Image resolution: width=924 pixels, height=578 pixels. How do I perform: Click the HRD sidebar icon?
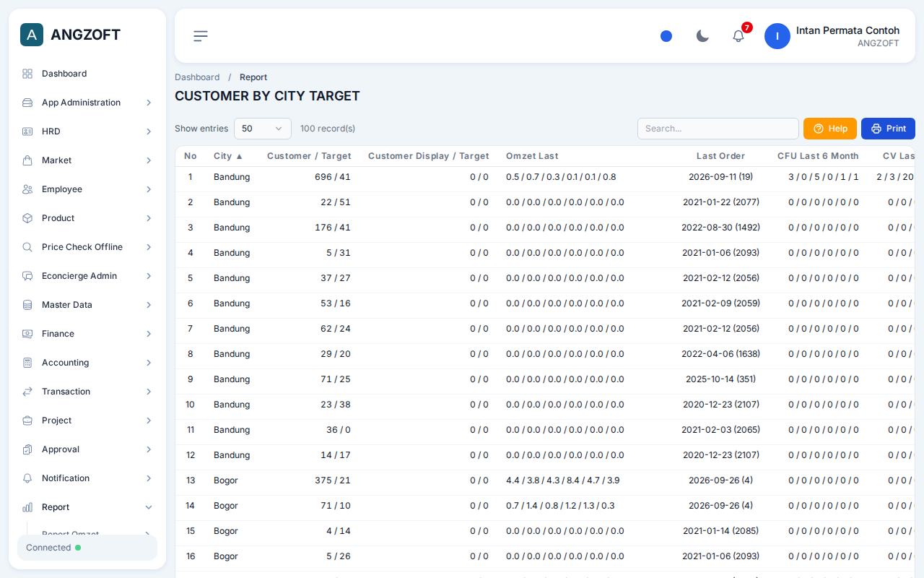pyautogui.click(x=27, y=131)
